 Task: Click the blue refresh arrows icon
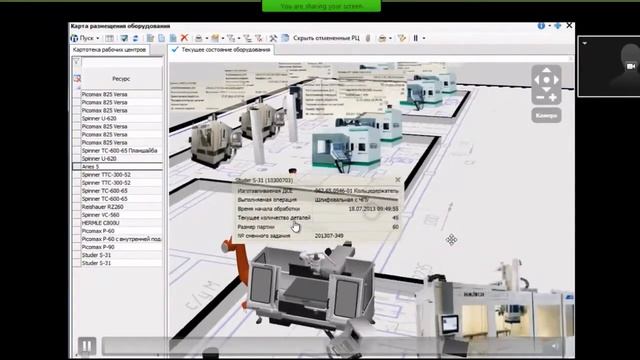[x=136, y=38]
